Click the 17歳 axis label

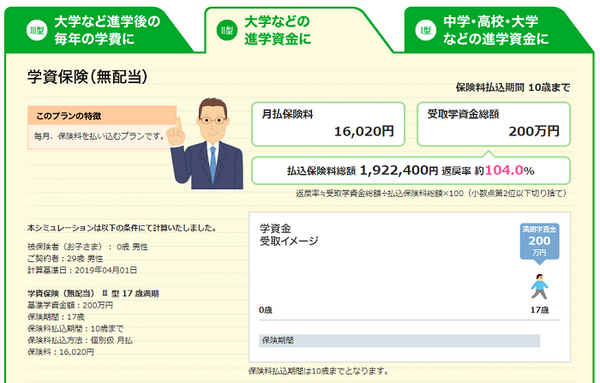tap(540, 310)
